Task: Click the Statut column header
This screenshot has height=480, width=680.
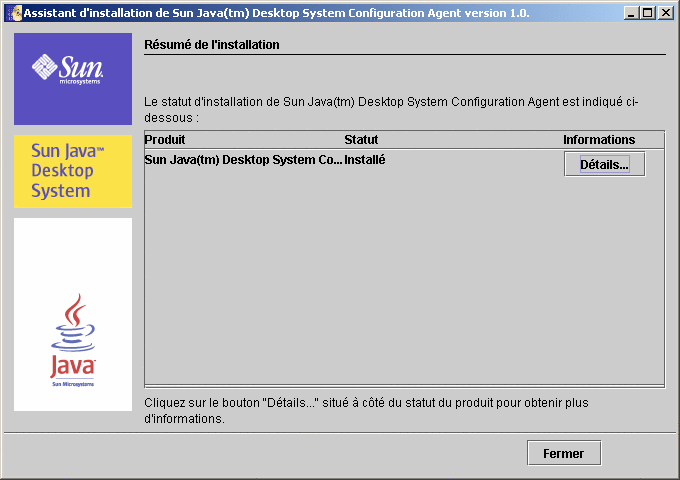Action: (361, 140)
